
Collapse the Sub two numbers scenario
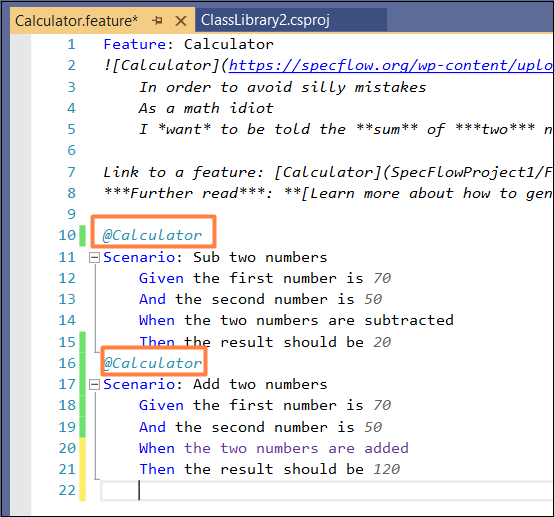[x=94, y=258]
